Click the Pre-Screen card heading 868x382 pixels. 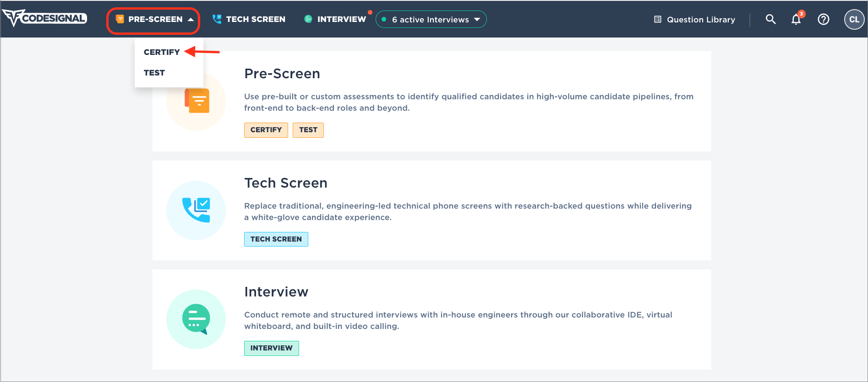coord(282,74)
